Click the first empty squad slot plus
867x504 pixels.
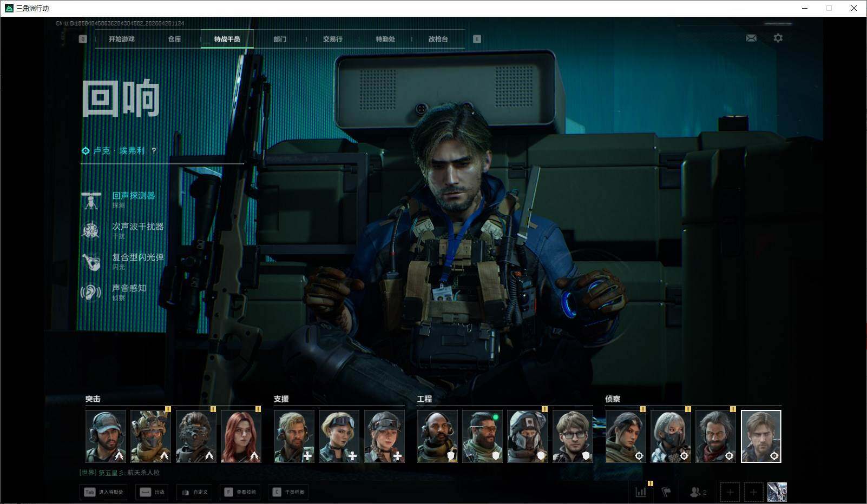(730, 492)
